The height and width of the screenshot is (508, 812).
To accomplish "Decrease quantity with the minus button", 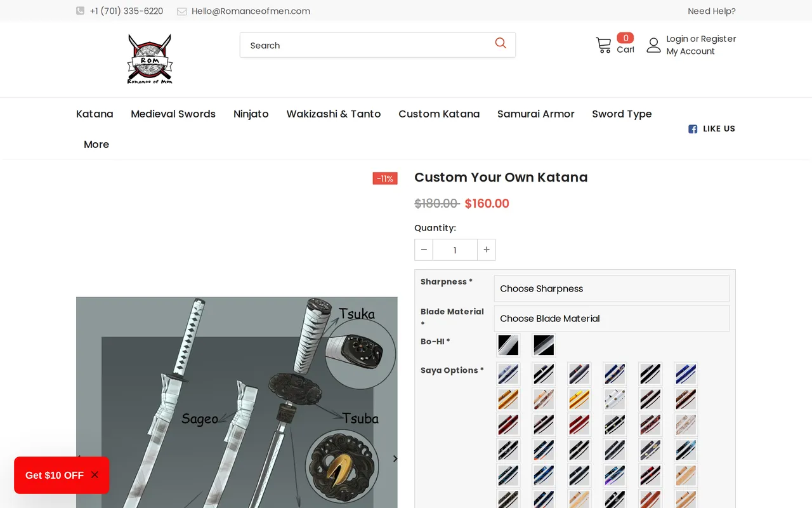I will point(424,250).
